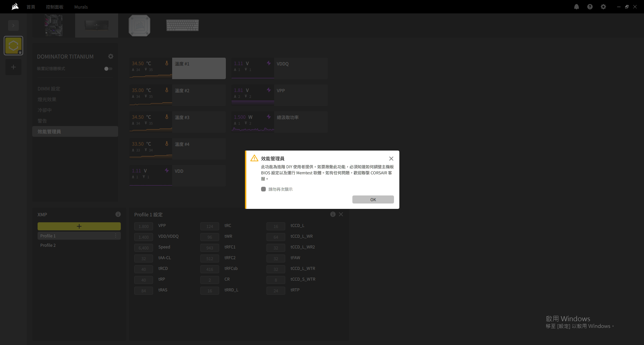The width and height of the screenshot is (644, 345).
Task: Add a new XMP profile
Action: [79, 226]
